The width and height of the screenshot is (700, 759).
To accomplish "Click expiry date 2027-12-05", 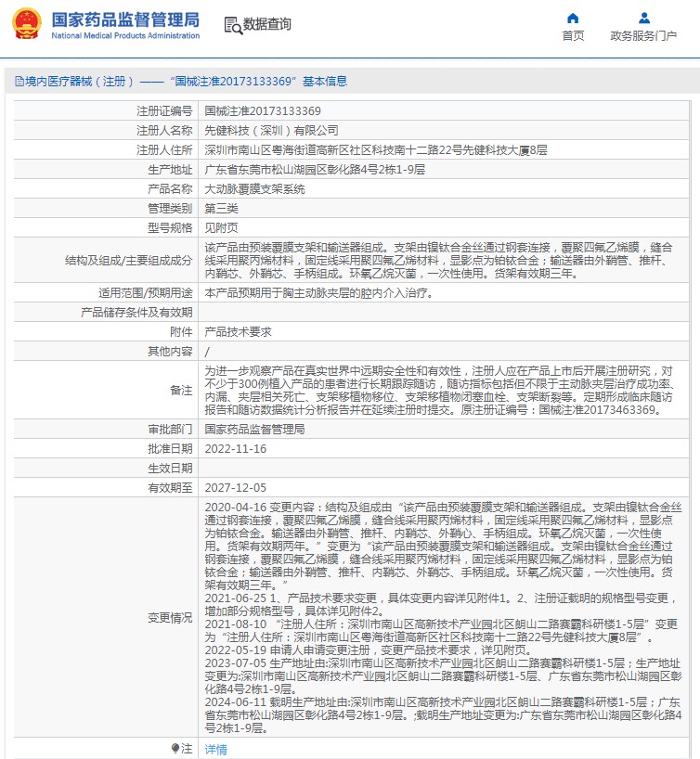I will 236,487.
